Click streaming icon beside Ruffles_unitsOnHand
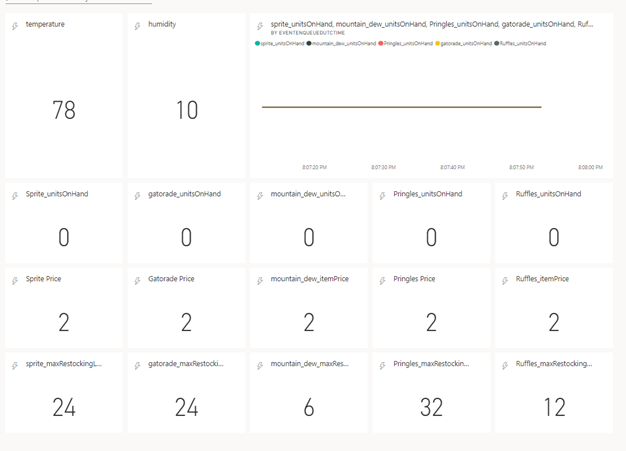This screenshot has width=626, height=451. pos(505,196)
